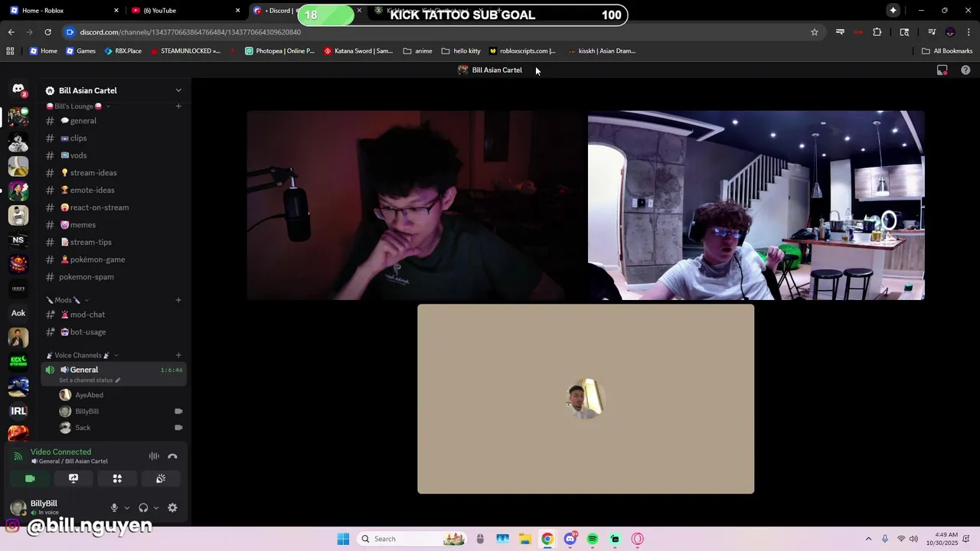Image resolution: width=980 pixels, height=551 pixels.
Task: Reload the page in Chrome
Action: tap(47, 32)
